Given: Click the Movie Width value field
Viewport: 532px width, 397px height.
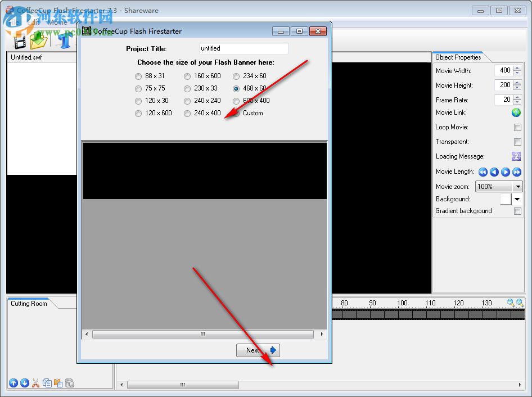Looking at the screenshot, I should (x=503, y=70).
